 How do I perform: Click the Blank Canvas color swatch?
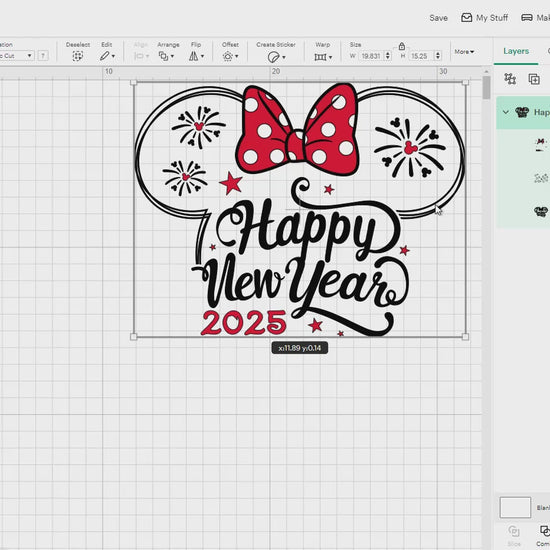click(x=515, y=507)
